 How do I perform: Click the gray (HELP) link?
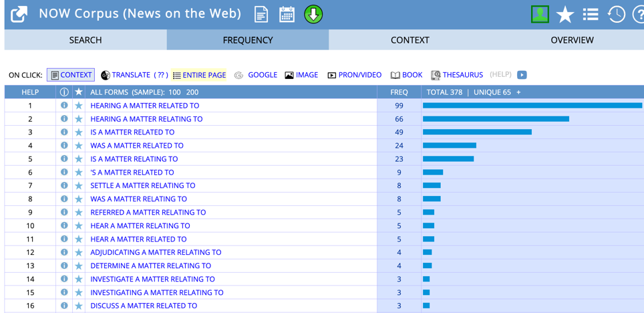coord(500,74)
